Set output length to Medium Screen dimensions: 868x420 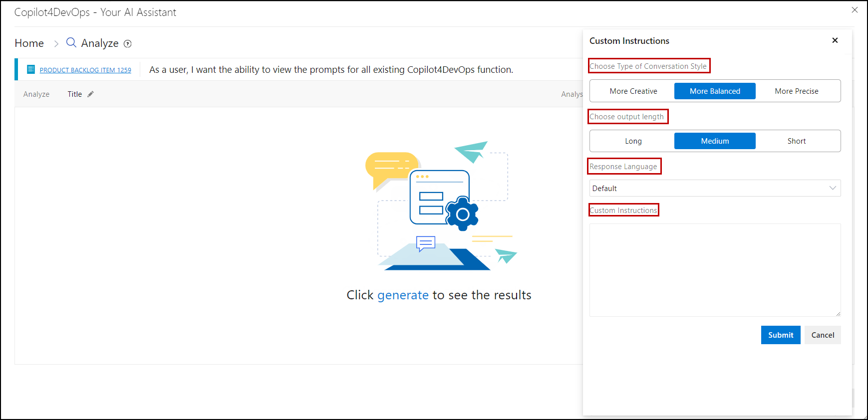coord(715,141)
